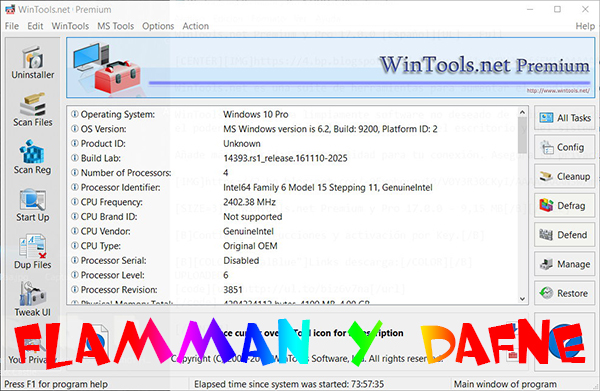Click 'Press F1 for program help' status text
The height and width of the screenshot is (391, 600).
click(56, 384)
